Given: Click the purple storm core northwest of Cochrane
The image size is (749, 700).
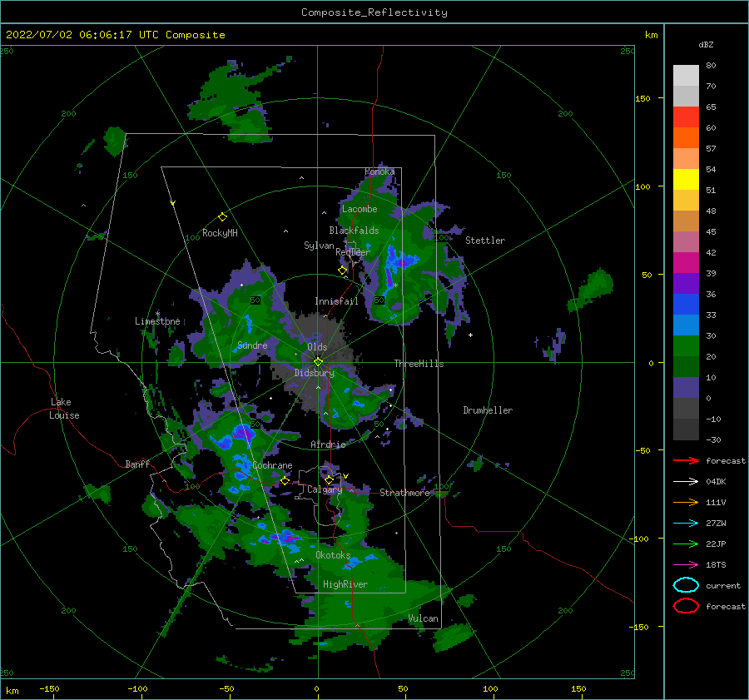Looking at the screenshot, I should [x=244, y=433].
